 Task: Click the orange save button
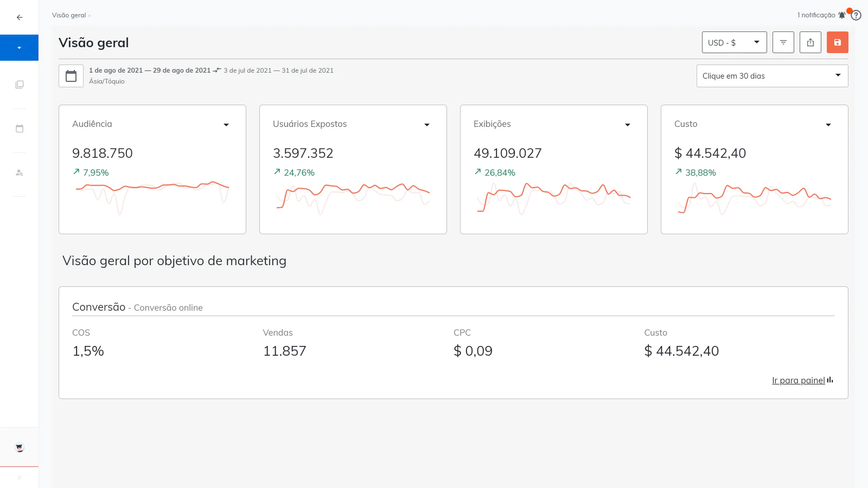(x=838, y=42)
